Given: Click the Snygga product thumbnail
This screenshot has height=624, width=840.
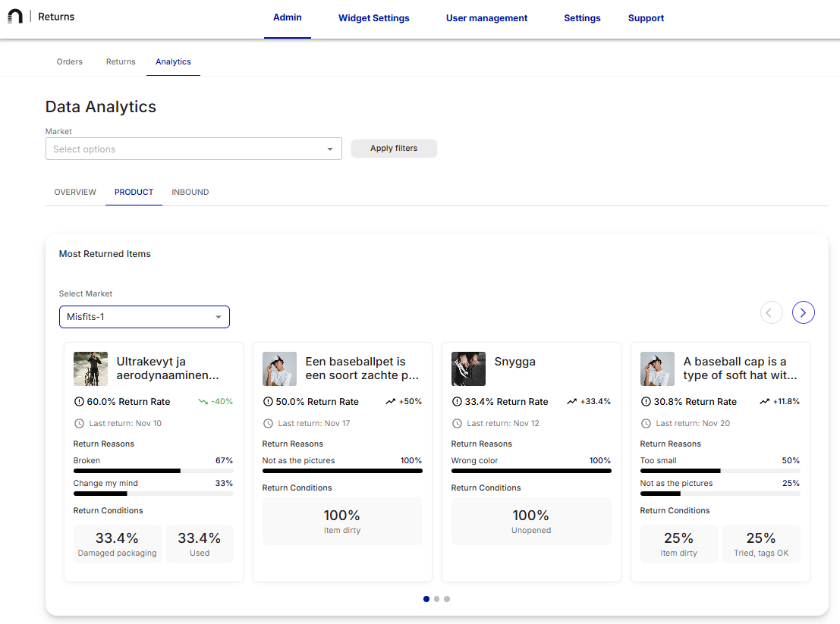Looking at the screenshot, I should 468,368.
